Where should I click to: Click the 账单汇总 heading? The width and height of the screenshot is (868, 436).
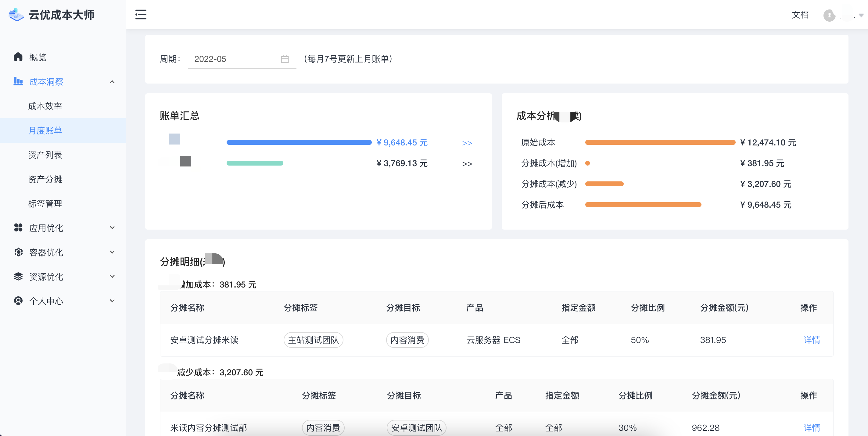tap(180, 116)
